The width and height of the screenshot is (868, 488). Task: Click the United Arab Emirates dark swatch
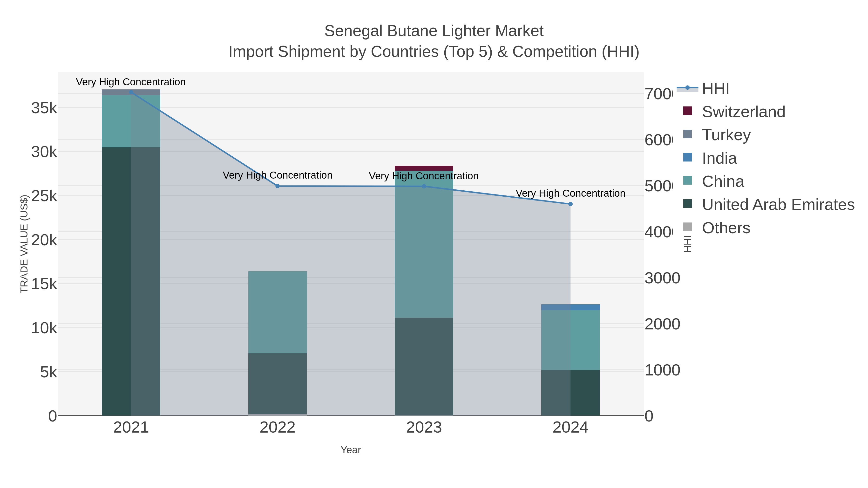pyautogui.click(x=687, y=204)
